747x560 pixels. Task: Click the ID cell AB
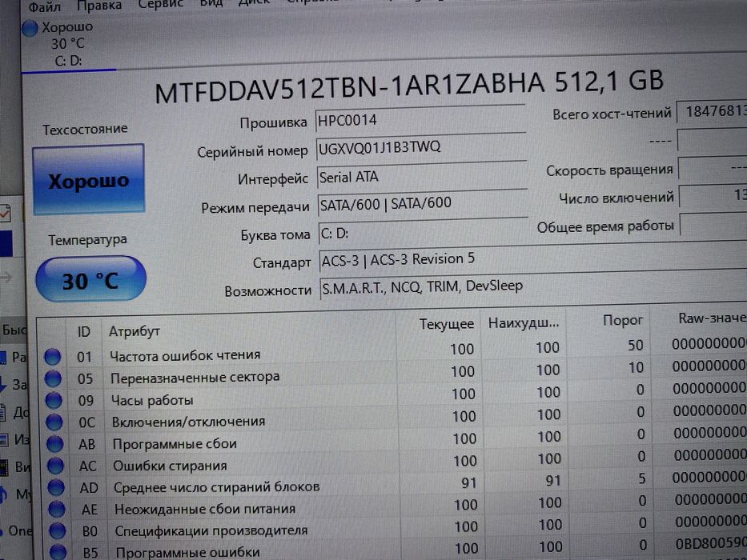[86, 444]
